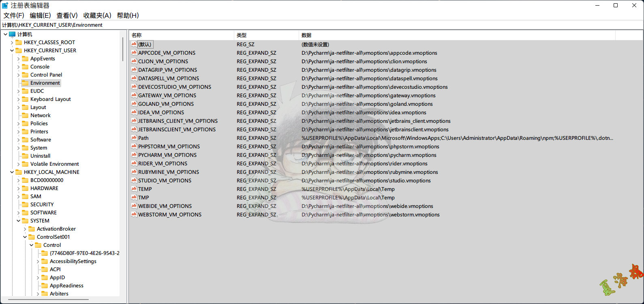The height and width of the screenshot is (304, 644).
Task: Select the Printers key
Action: 39,131
